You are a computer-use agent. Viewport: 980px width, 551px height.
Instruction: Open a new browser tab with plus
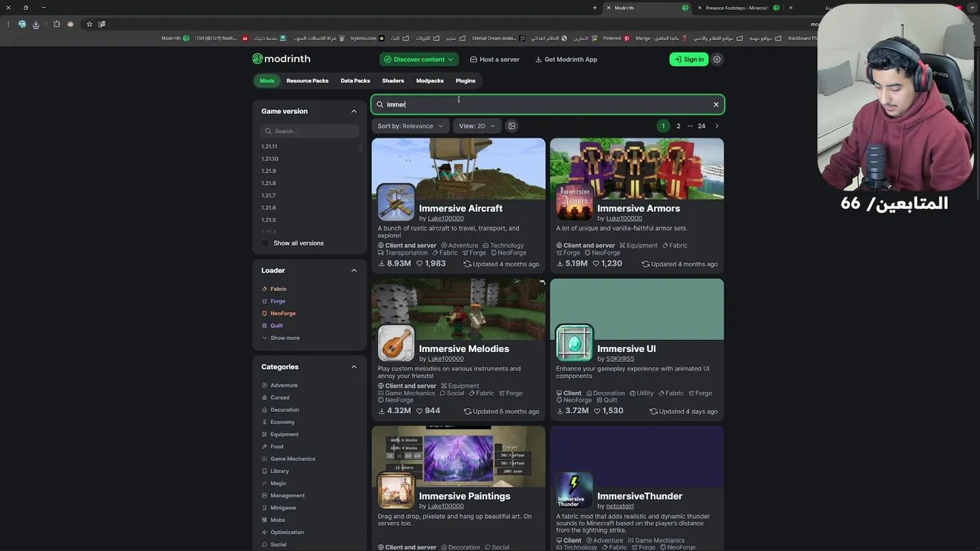click(595, 8)
